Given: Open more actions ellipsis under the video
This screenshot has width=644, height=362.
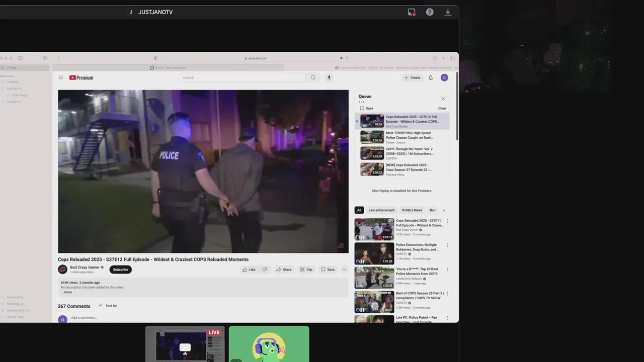Looking at the screenshot, I should coord(345,269).
